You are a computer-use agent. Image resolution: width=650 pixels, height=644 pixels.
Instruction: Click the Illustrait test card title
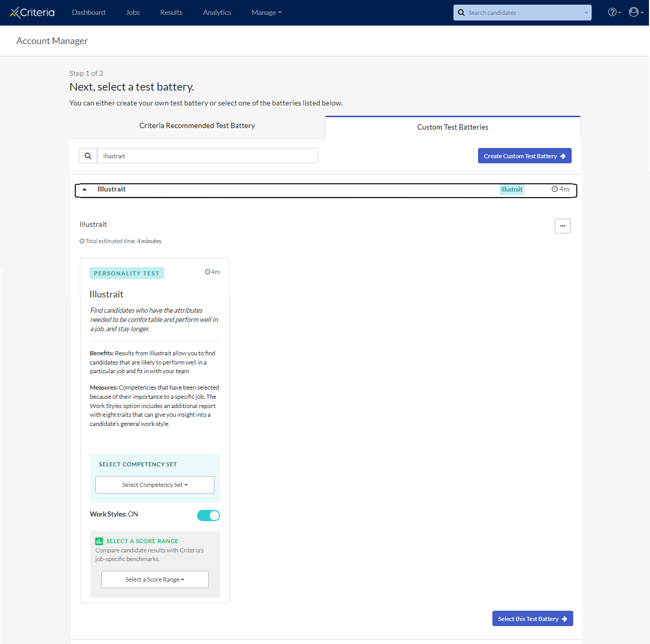(106, 294)
